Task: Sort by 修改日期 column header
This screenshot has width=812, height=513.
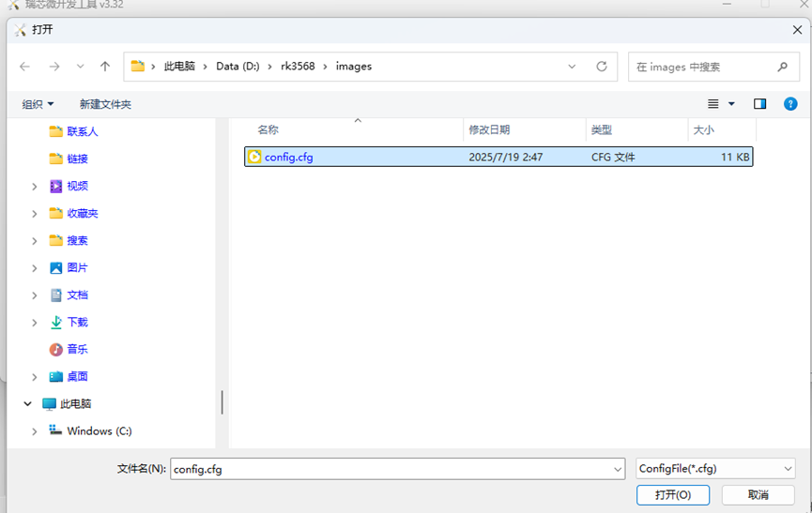Action: [x=489, y=129]
